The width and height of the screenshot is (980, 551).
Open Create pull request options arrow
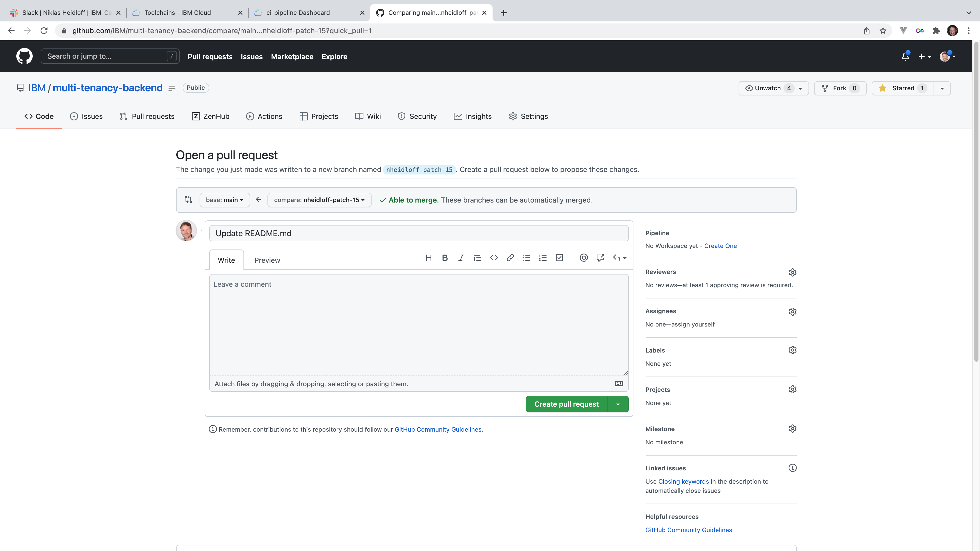(x=618, y=404)
